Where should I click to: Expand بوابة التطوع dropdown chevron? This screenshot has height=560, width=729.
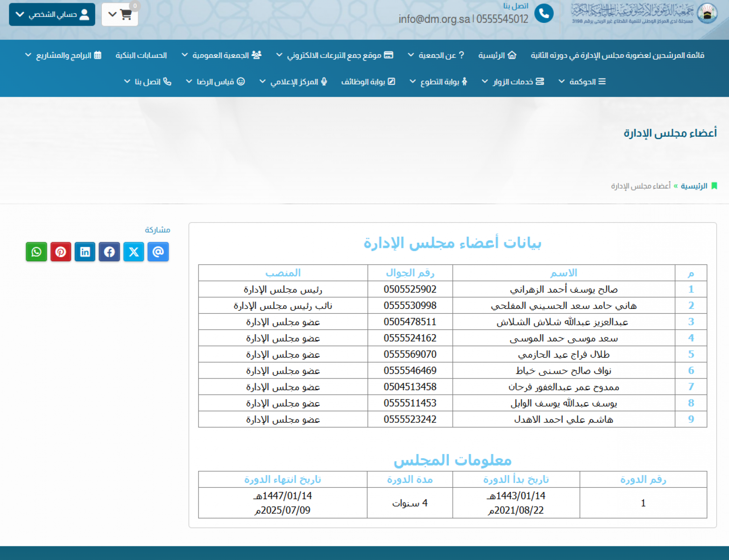413,82
